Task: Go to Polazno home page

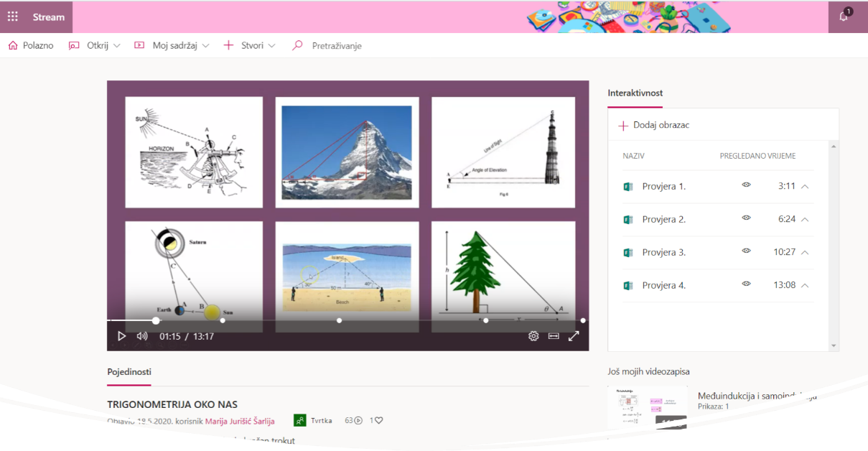Action: (31, 45)
